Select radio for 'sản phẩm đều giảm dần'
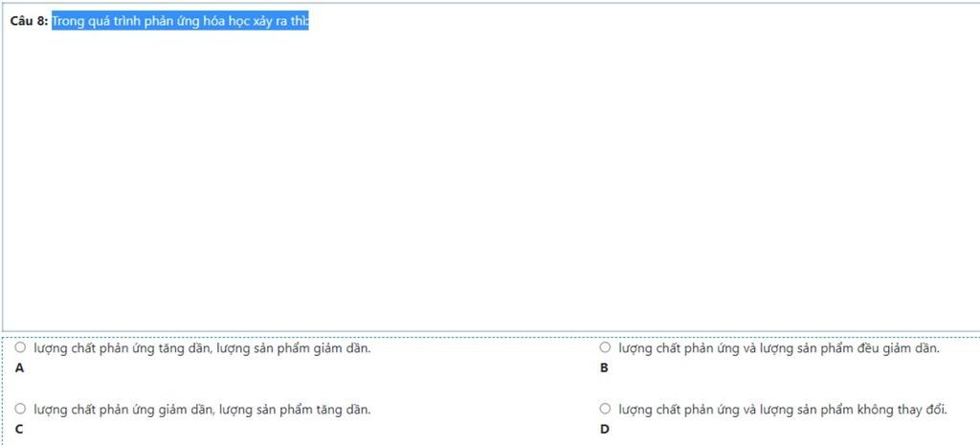The image size is (980, 445). tap(605, 347)
